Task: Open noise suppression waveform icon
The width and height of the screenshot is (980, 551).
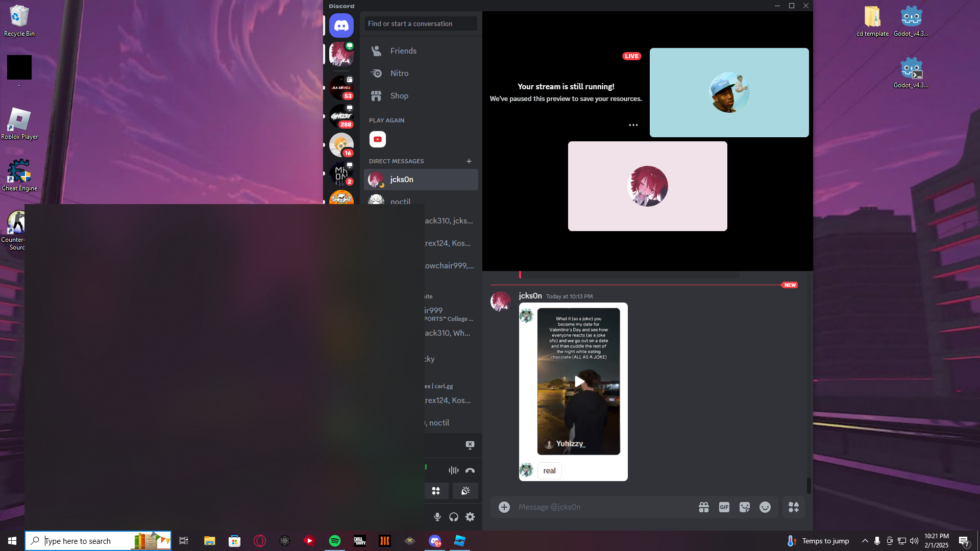Action: 453,470
